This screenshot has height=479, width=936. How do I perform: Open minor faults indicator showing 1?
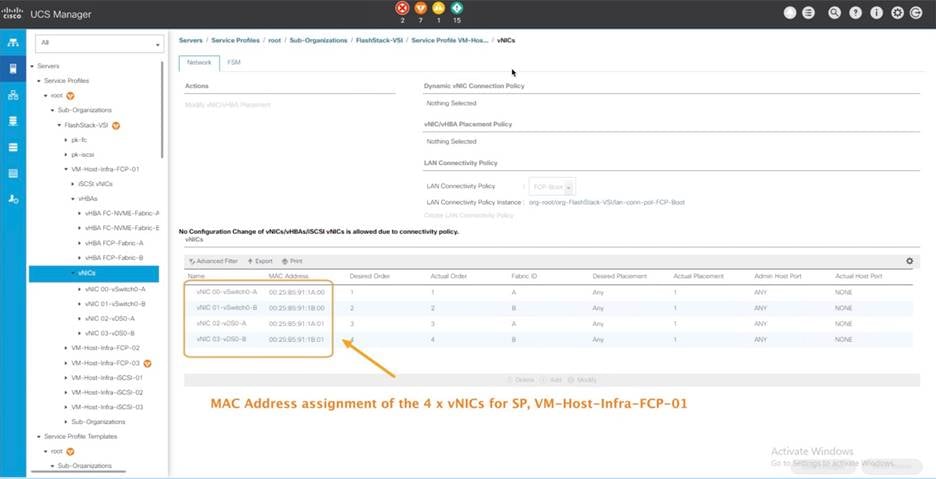click(439, 8)
